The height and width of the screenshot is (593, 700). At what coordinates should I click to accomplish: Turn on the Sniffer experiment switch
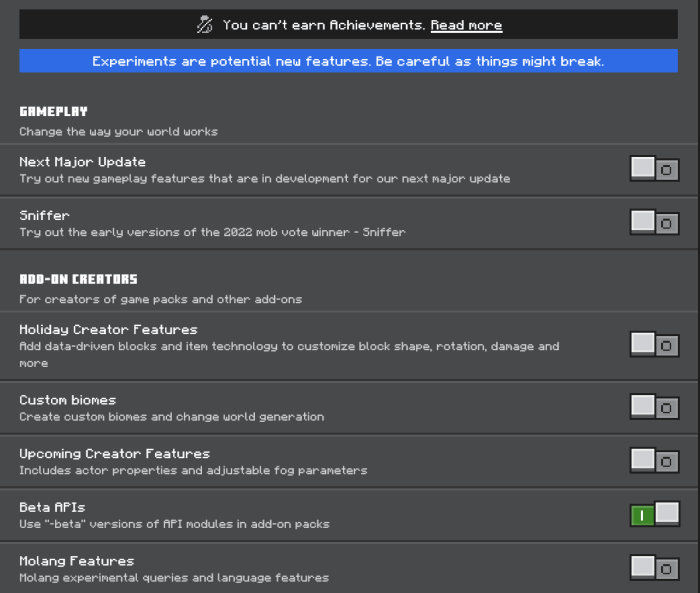[x=654, y=222]
